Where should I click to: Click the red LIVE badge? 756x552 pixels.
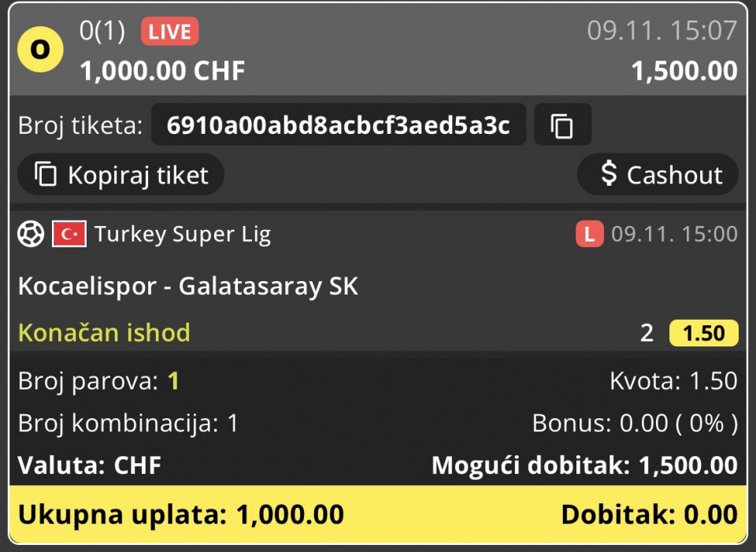(x=170, y=31)
